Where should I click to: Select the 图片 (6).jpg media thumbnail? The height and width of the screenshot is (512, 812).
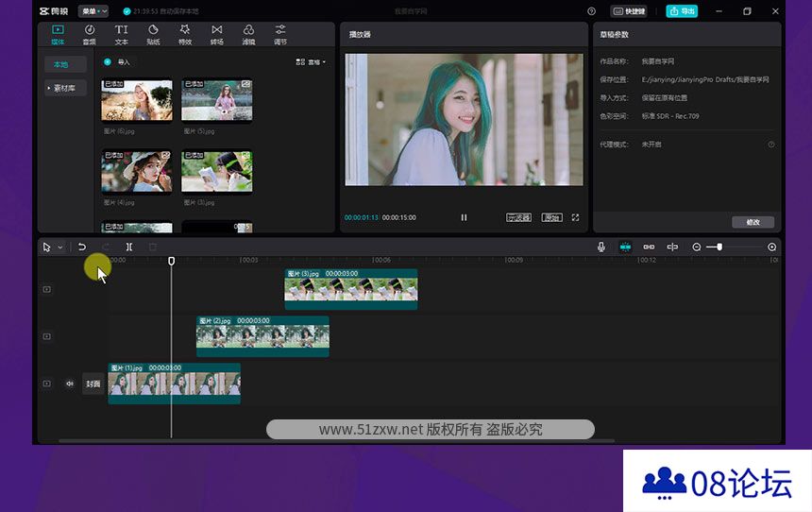pos(137,99)
